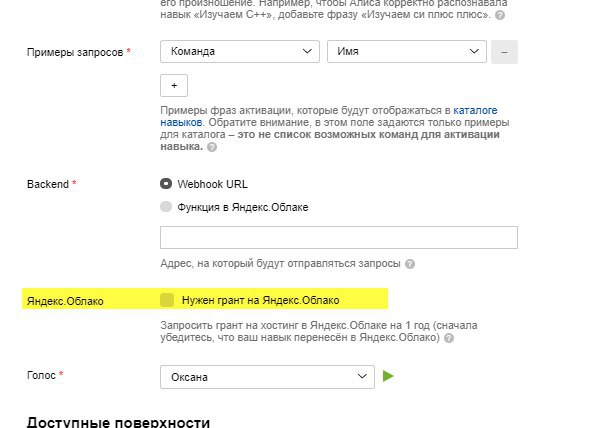Image resolution: width=606 pixels, height=428 pixels.
Task: Remove the example request with minus button
Action: point(504,52)
